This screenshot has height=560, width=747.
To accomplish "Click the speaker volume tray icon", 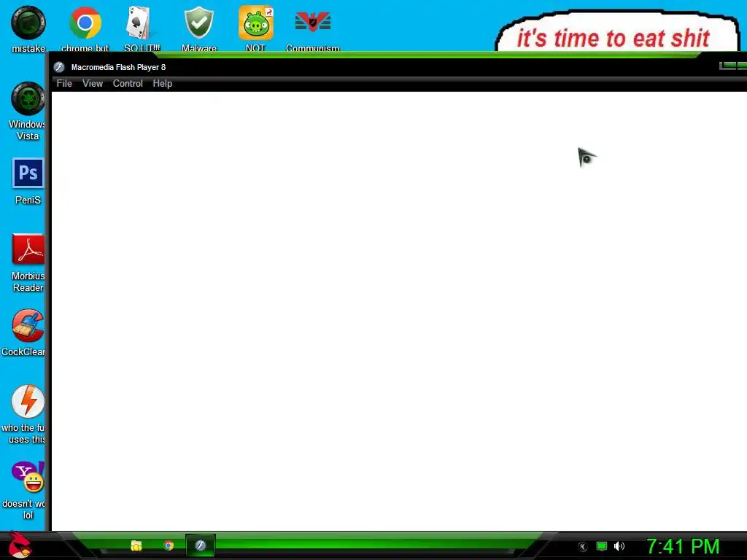I will [619, 546].
